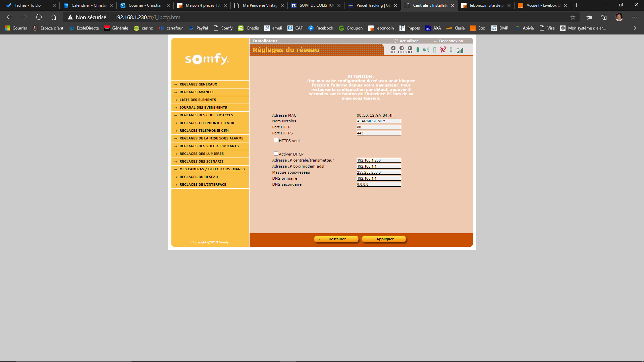Click the red intruder alarm icon
Image resolution: width=644 pixels, height=362 pixels.
[x=443, y=50]
